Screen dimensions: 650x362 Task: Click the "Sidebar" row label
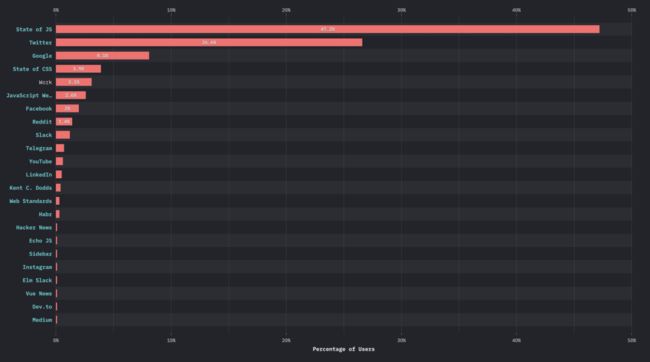click(41, 254)
